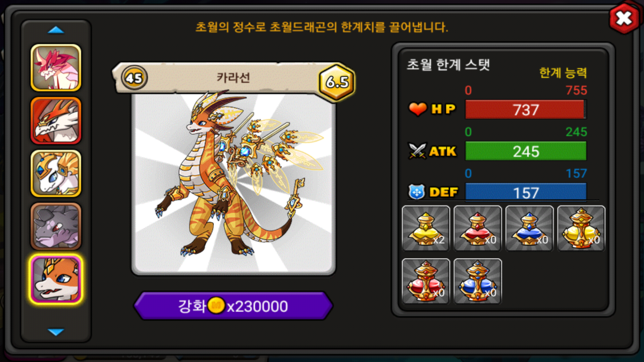Viewport: 644px width, 362px height.
Task: Click the red HP bar showing 737
Action: coord(526,109)
